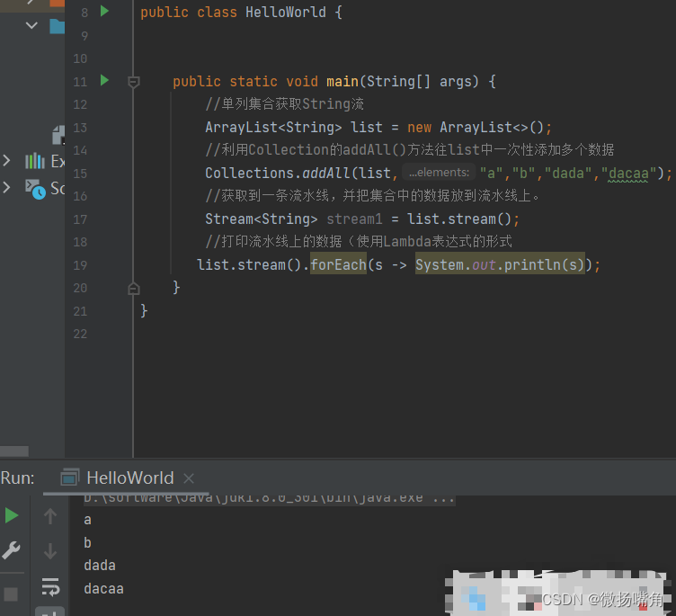Image resolution: width=676 pixels, height=616 pixels.
Task: Rerun HelloWorld with the green play button
Action: [12, 515]
